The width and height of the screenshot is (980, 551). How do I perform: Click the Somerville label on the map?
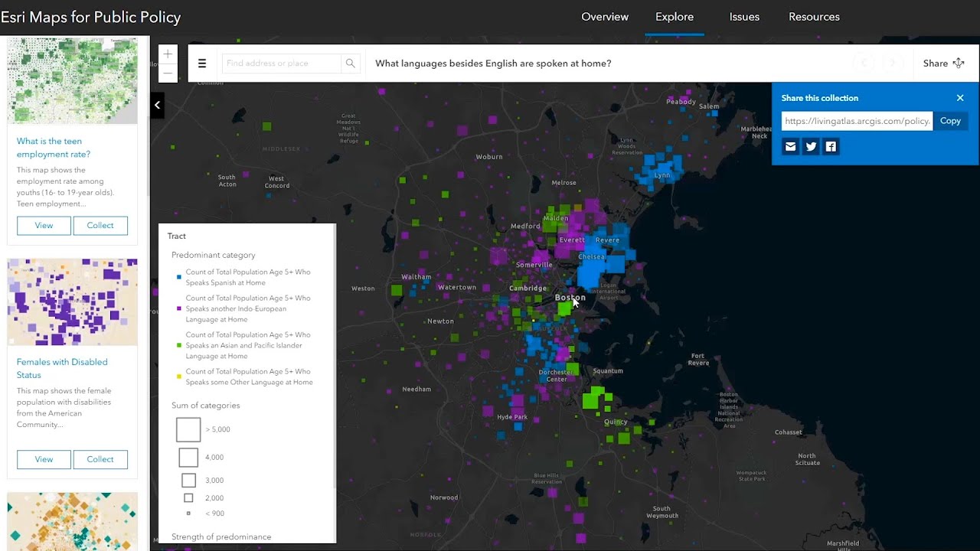[534, 265]
